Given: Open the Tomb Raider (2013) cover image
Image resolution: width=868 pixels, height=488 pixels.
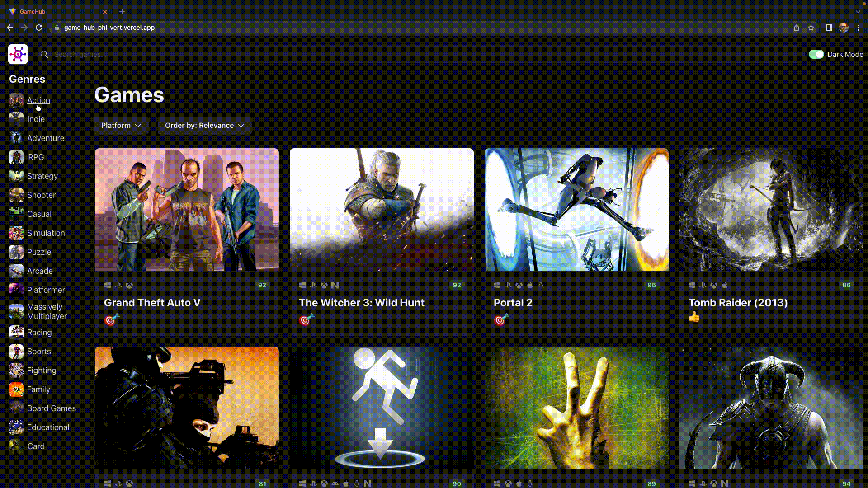Looking at the screenshot, I should [x=771, y=210].
